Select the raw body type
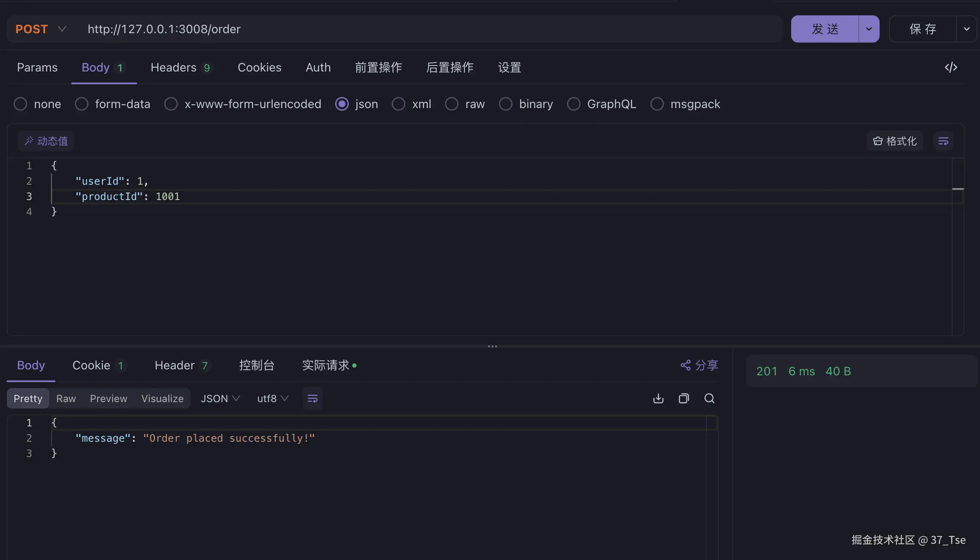The height and width of the screenshot is (560, 980). 452,104
